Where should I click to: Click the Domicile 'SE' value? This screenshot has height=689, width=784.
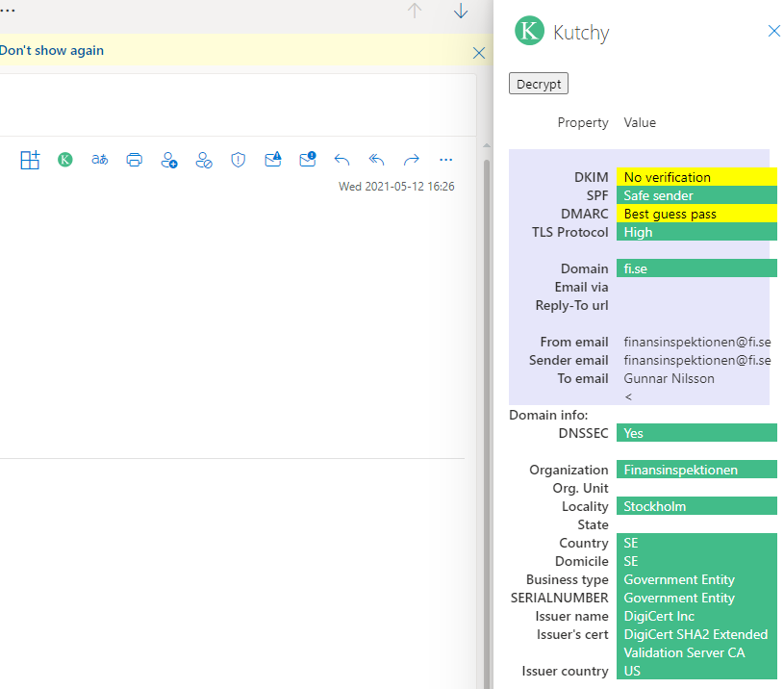coord(696,561)
